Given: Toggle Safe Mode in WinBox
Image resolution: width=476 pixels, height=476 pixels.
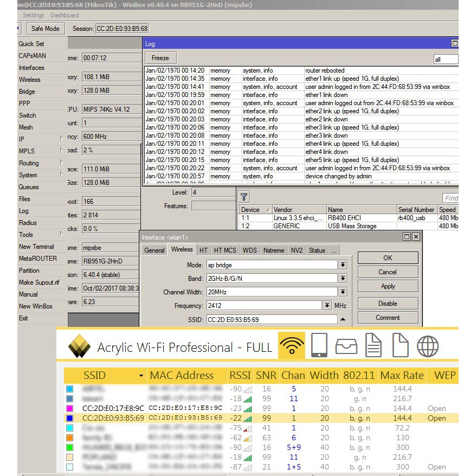Looking at the screenshot, I should point(46,28).
